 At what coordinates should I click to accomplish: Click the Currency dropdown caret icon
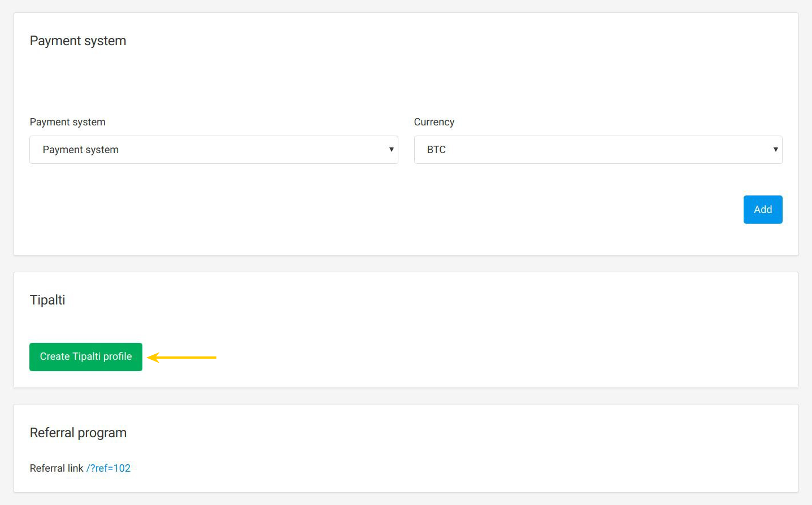pyautogui.click(x=775, y=149)
